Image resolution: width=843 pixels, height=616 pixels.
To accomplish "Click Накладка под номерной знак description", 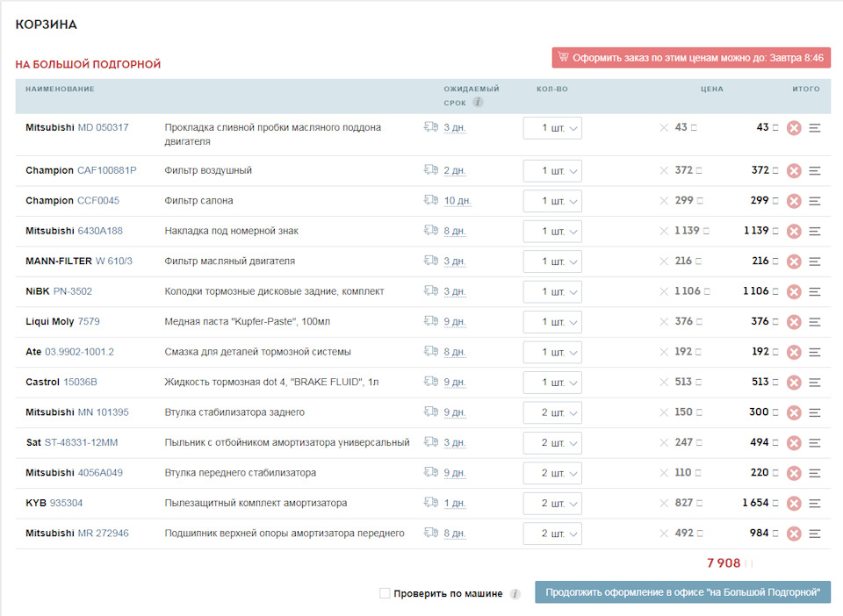I will (231, 231).
